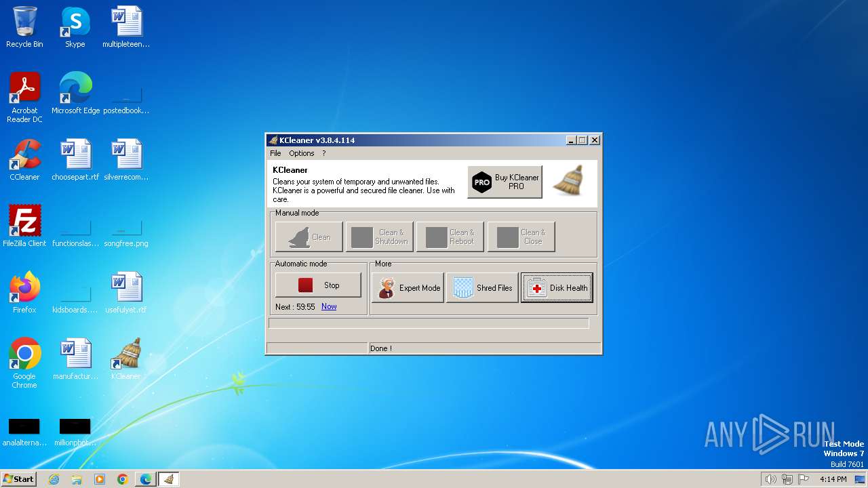Viewport: 868px width, 488px height.
Task: Select the Recycle Bin desktop icon
Action: 24,27
